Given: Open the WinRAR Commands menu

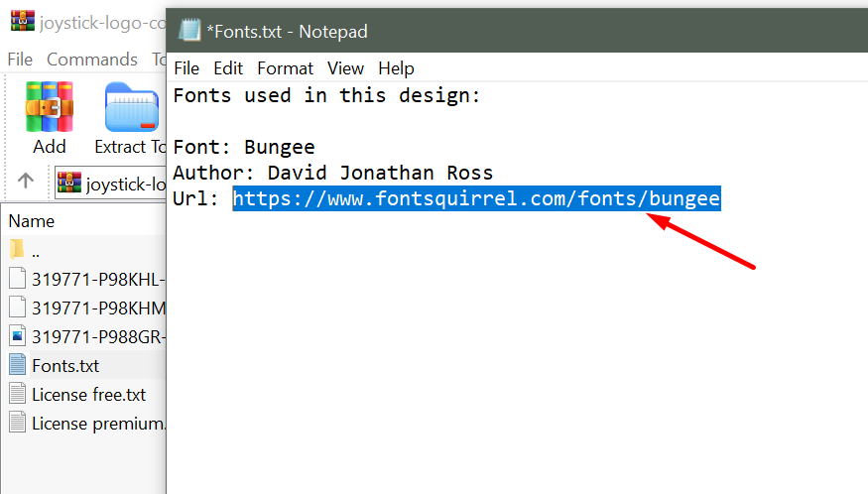Looking at the screenshot, I should coord(92,60).
